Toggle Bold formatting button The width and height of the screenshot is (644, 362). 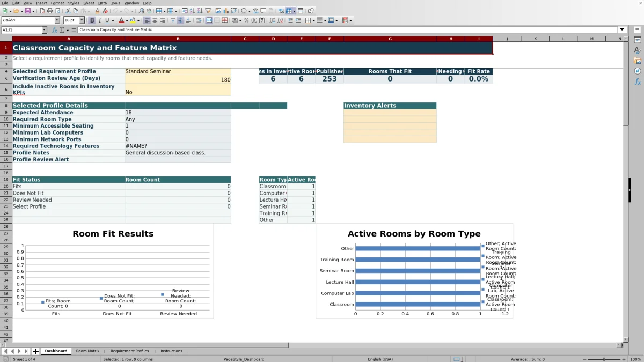tap(92, 20)
